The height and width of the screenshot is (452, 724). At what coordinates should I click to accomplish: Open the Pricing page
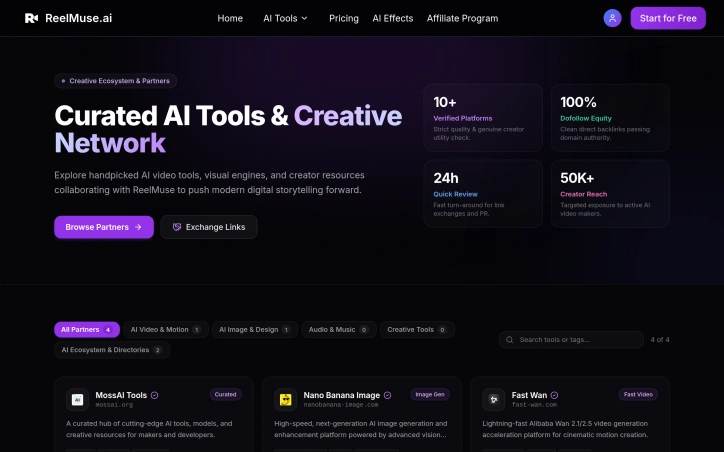344,18
